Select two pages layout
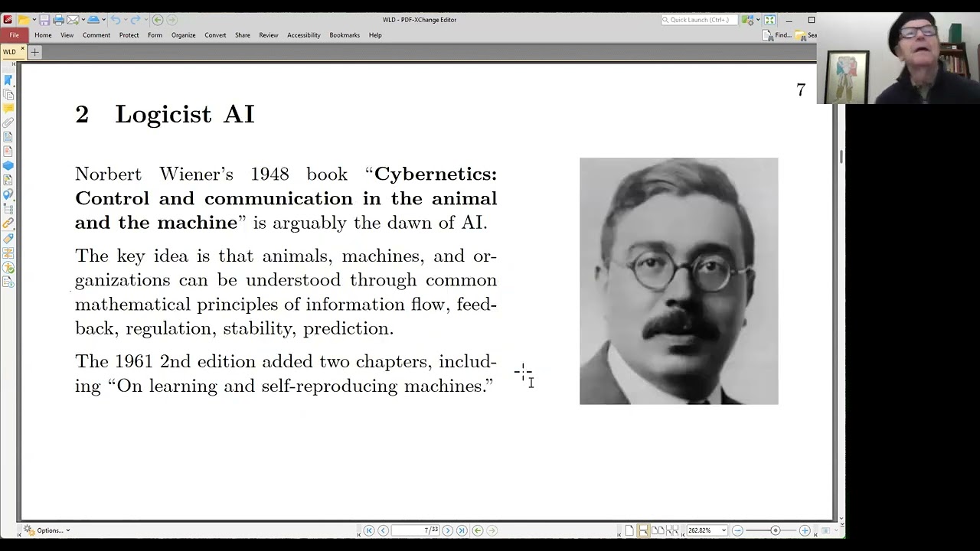The width and height of the screenshot is (980, 551). 658,530
